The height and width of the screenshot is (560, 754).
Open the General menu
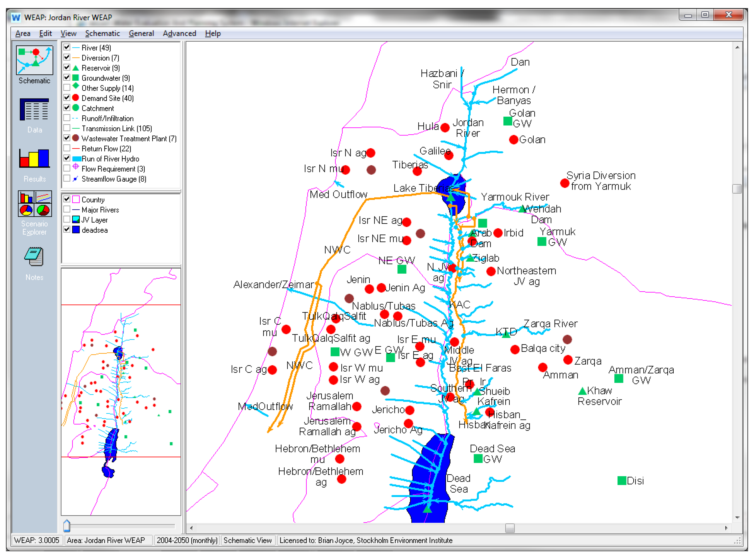(141, 33)
